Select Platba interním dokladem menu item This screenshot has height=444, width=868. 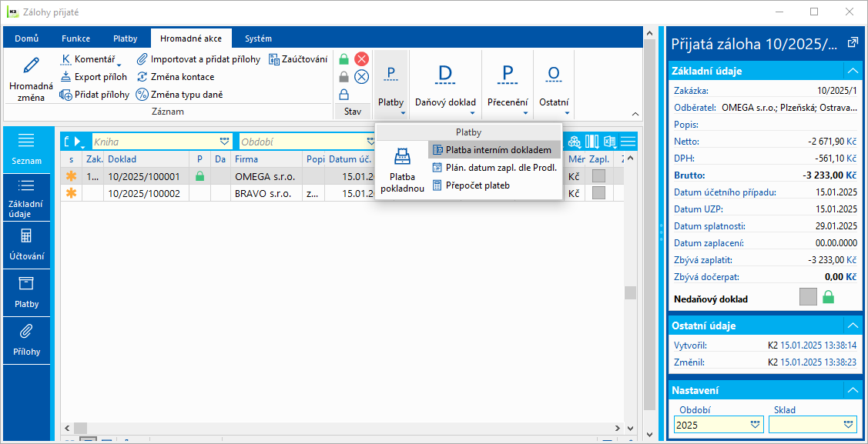coord(494,150)
